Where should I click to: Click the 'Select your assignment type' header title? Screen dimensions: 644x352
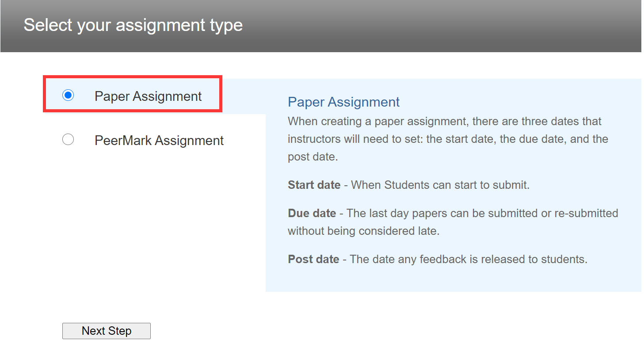tap(133, 25)
